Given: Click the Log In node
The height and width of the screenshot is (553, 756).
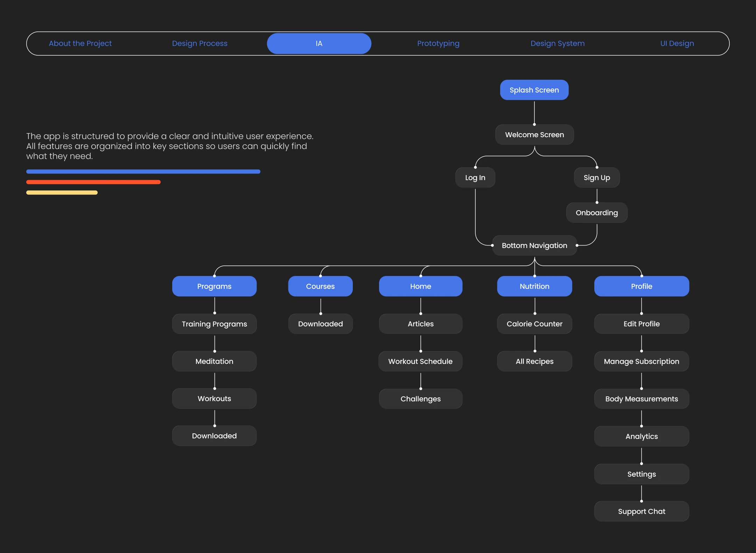Looking at the screenshot, I should (x=475, y=178).
